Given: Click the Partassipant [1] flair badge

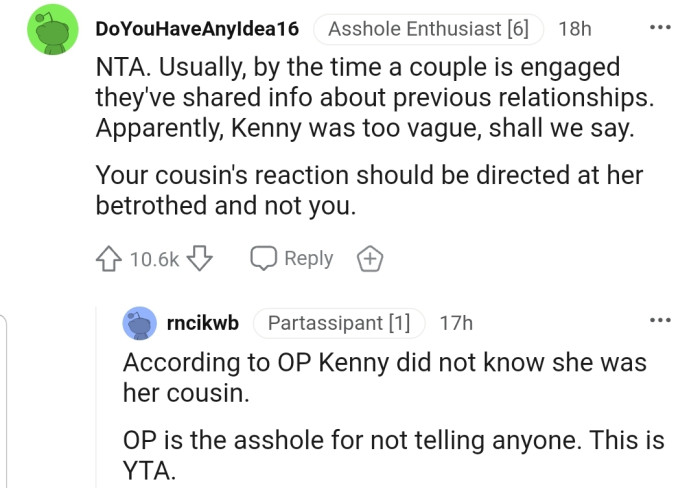Looking at the screenshot, I should point(340,323).
